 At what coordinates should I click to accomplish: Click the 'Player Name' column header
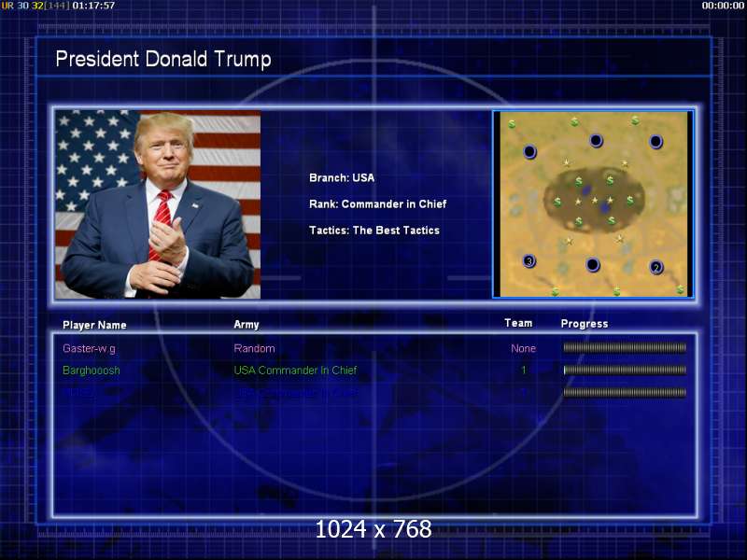(x=94, y=325)
